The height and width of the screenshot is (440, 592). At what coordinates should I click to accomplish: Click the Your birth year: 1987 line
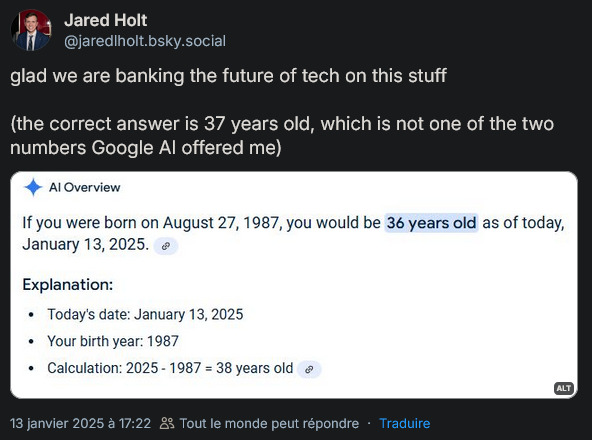(x=113, y=341)
